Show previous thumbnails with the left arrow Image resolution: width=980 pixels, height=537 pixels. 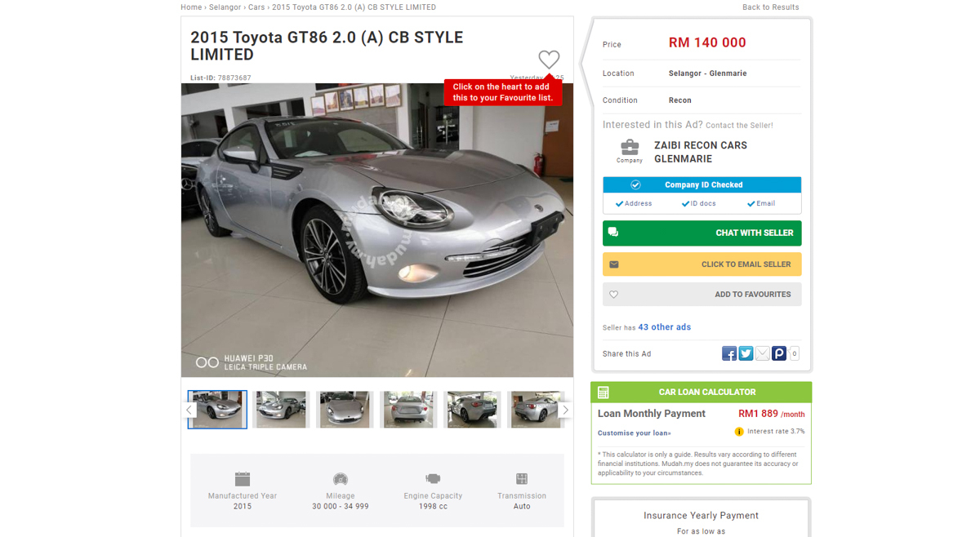pos(189,410)
